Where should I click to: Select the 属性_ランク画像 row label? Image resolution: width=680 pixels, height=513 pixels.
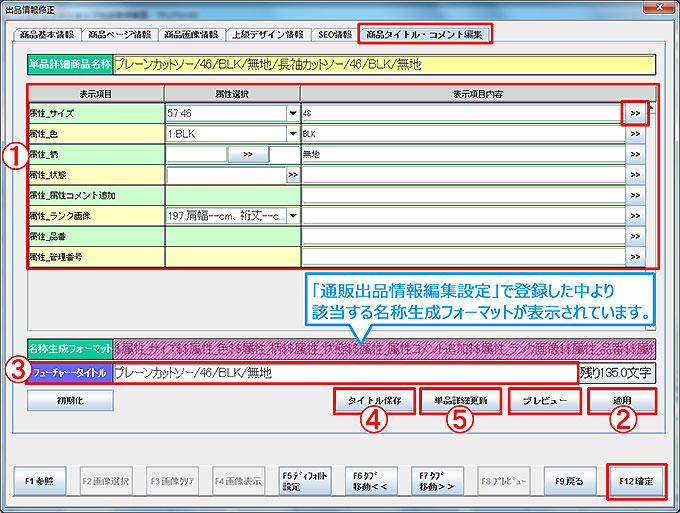[96, 216]
